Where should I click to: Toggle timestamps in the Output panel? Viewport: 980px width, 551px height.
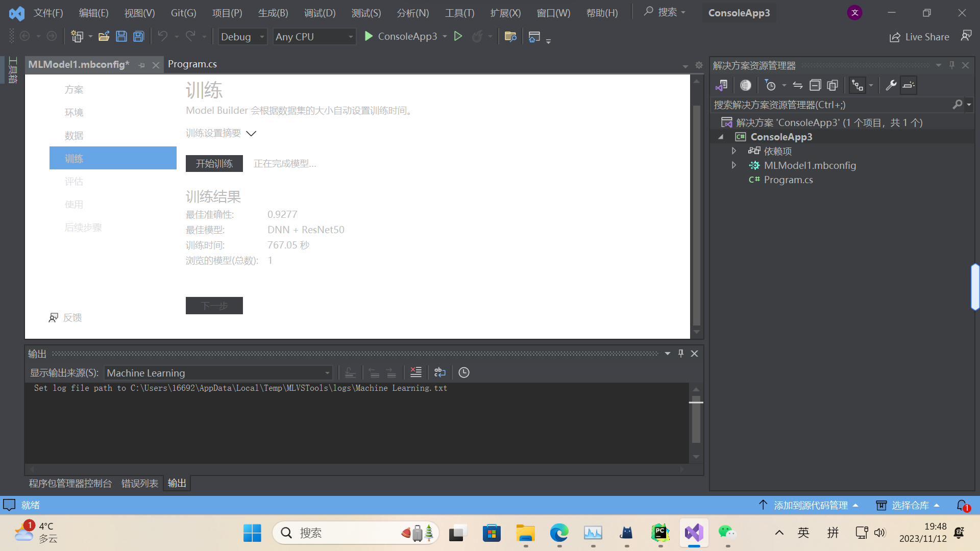[x=463, y=372]
